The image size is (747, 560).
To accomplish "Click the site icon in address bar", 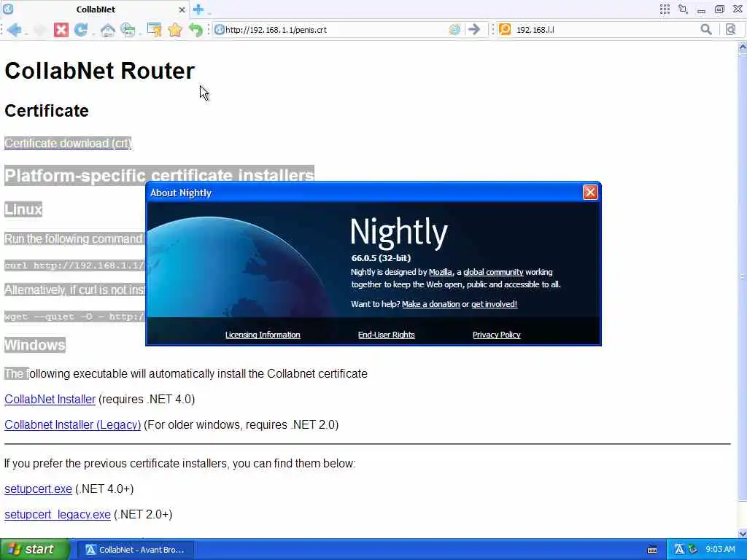I will pos(219,29).
